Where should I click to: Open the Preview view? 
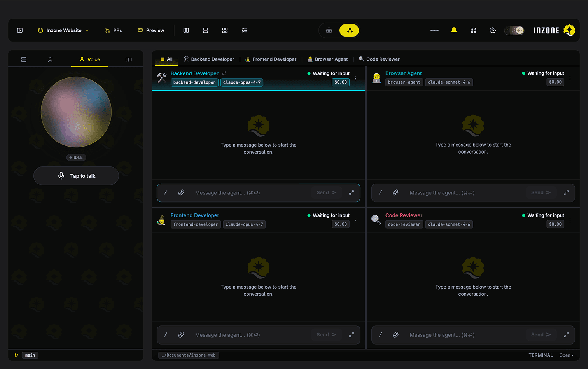pos(151,30)
